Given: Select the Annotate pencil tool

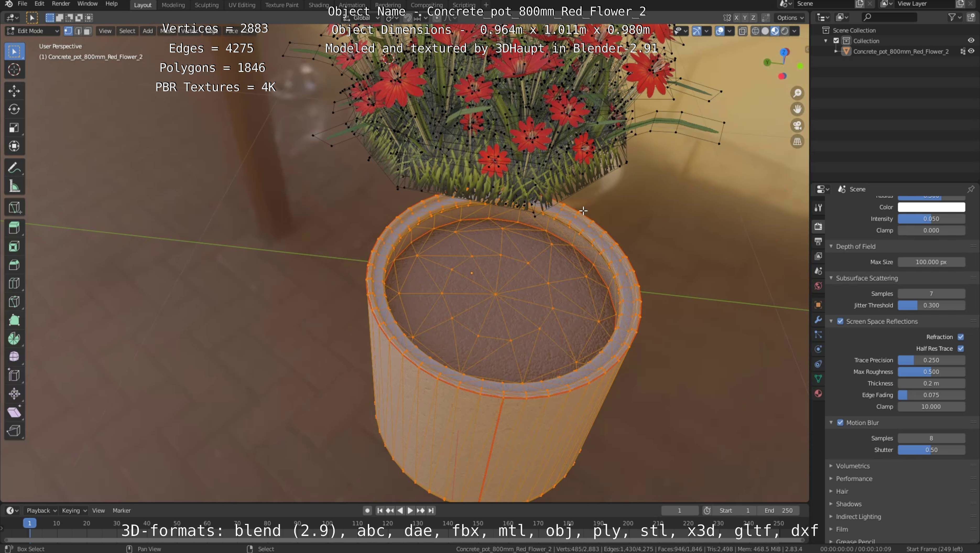Looking at the screenshot, I should [14, 168].
